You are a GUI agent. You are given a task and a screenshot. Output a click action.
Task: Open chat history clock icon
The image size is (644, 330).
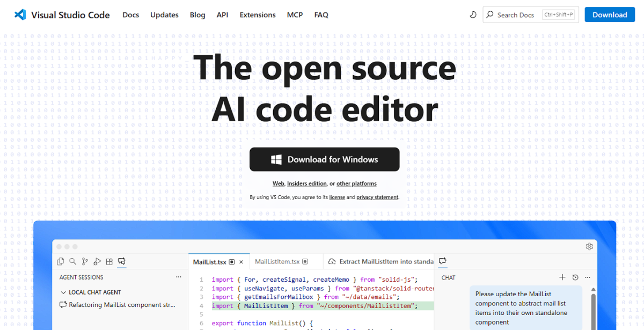[x=575, y=277]
